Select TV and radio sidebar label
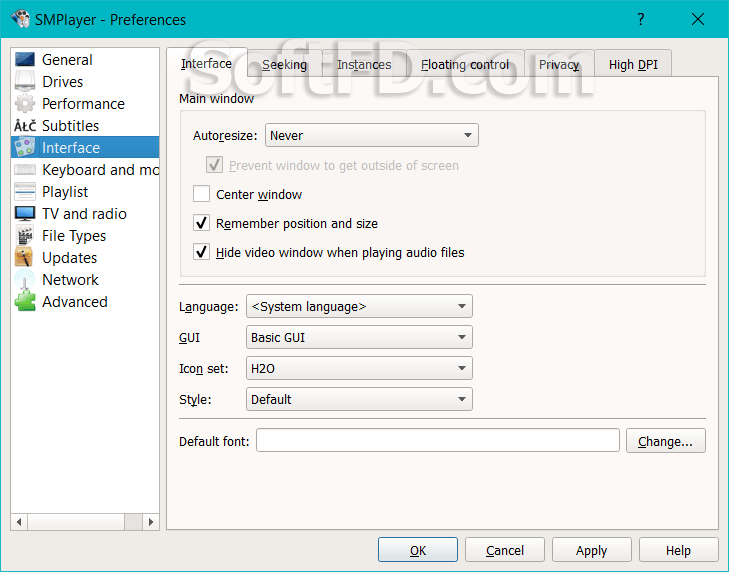This screenshot has width=729, height=572. (84, 213)
